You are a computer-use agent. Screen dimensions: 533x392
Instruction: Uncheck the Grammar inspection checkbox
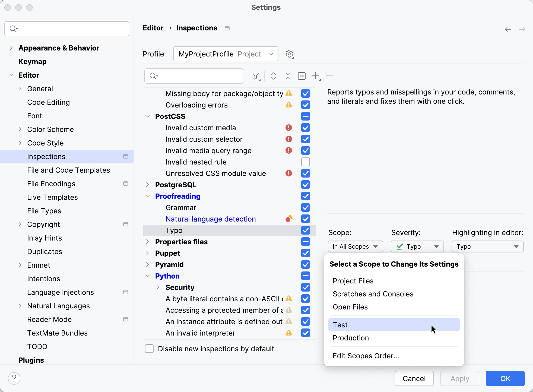305,207
